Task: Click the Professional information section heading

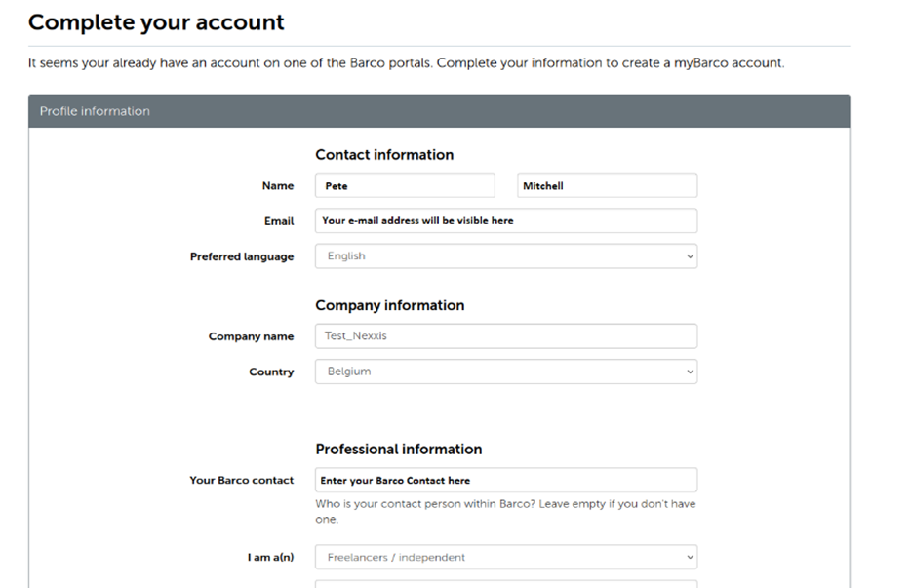Action: [x=398, y=450]
